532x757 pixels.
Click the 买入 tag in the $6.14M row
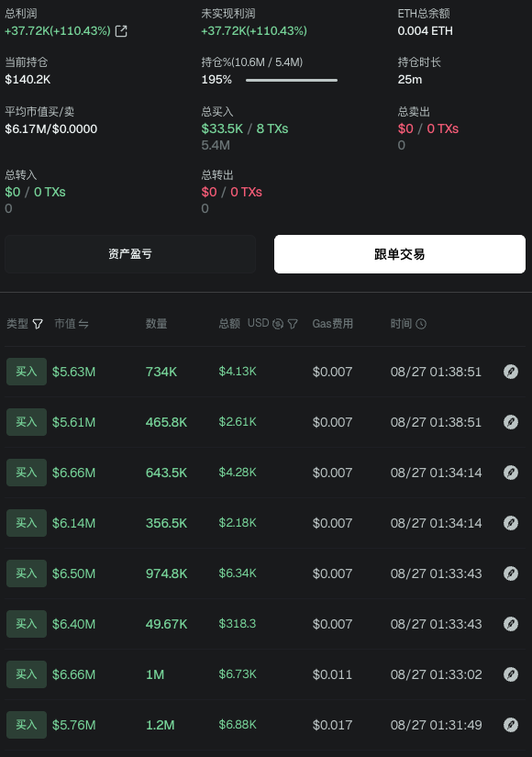click(x=27, y=523)
